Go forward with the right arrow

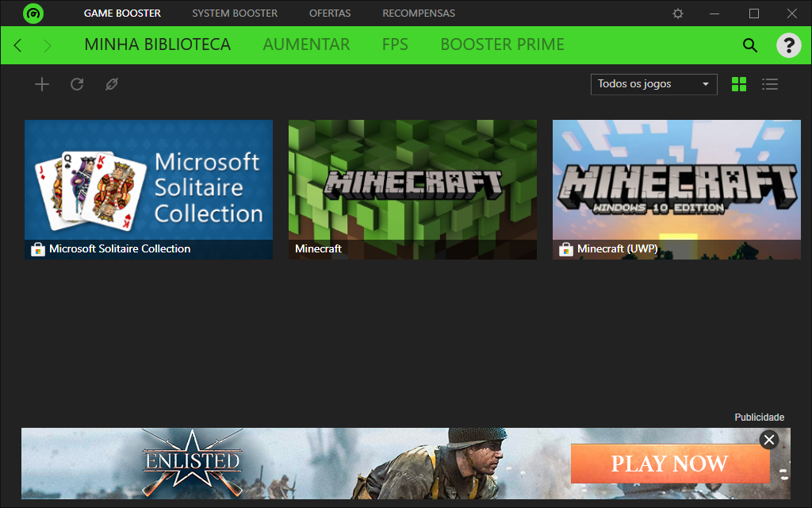coord(48,45)
